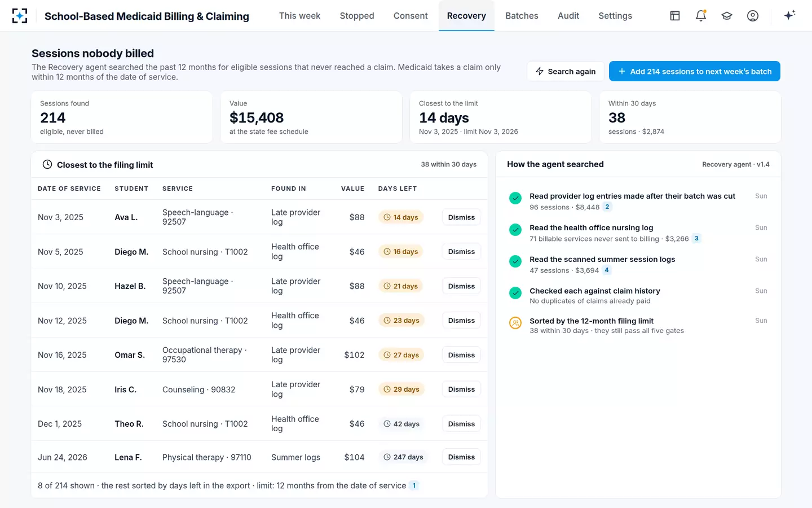Click green check for summer session logs step
This screenshot has width=812, height=508.
click(515, 261)
